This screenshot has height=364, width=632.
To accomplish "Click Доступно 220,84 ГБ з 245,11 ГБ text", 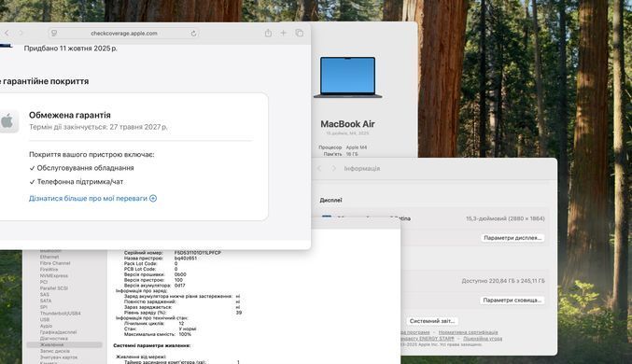I will 503,281.
